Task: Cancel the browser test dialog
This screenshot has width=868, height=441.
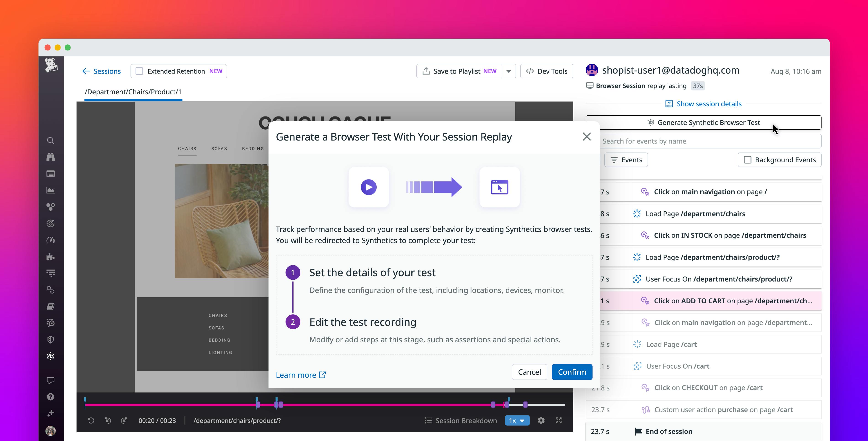Action: tap(529, 372)
